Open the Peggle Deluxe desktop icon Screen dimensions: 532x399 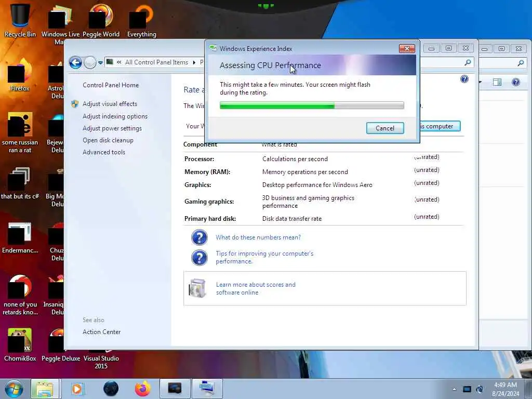(x=61, y=344)
